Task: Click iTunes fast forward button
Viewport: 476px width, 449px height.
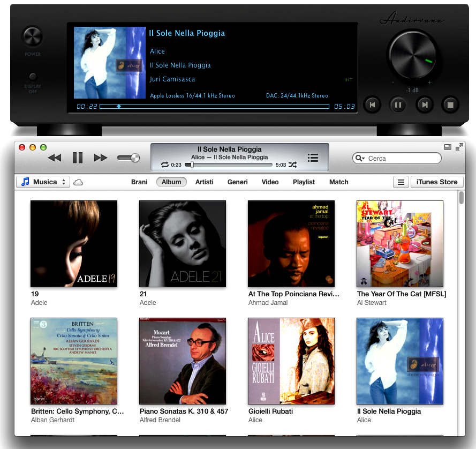Action: pos(101,158)
